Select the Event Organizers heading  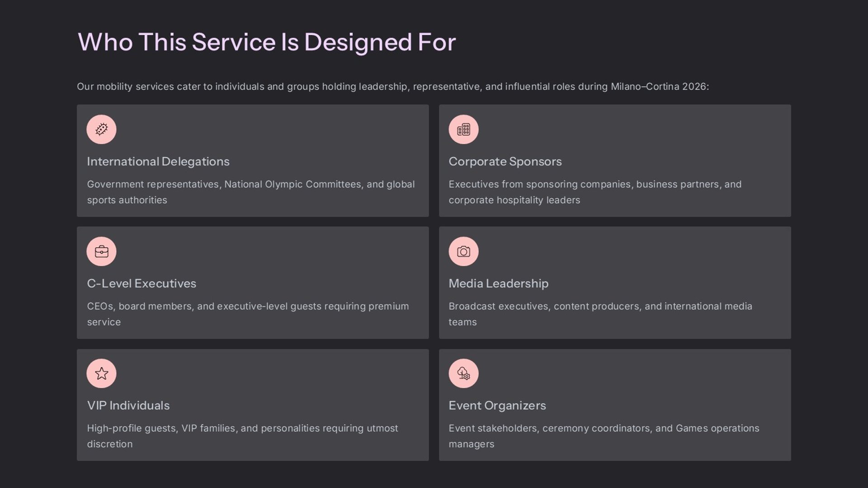tap(497, 406)
